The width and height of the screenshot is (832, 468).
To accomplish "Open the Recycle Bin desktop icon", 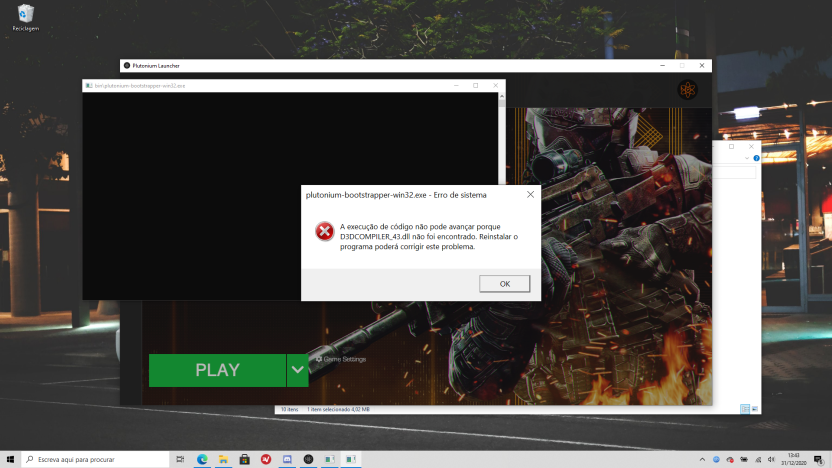I will 25,17.
